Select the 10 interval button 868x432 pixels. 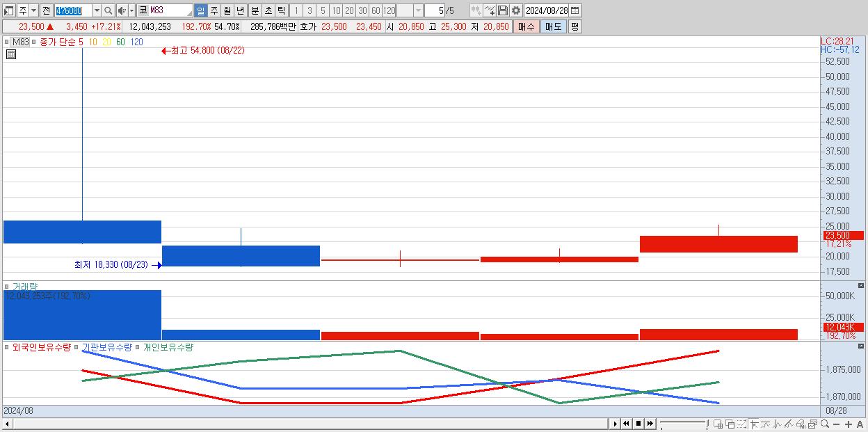coord(336,10)
